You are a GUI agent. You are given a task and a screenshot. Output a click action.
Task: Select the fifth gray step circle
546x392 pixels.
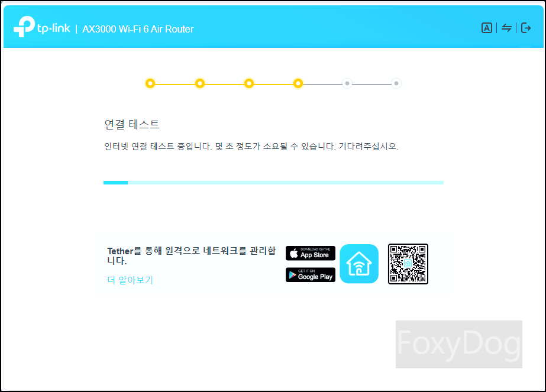[x=347, y=83]
